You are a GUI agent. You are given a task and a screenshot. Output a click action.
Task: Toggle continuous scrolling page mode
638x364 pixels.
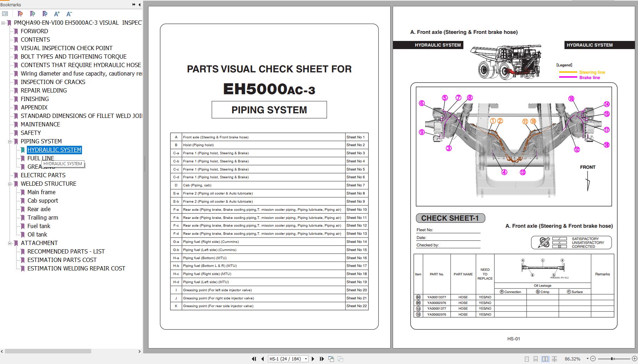536,359
